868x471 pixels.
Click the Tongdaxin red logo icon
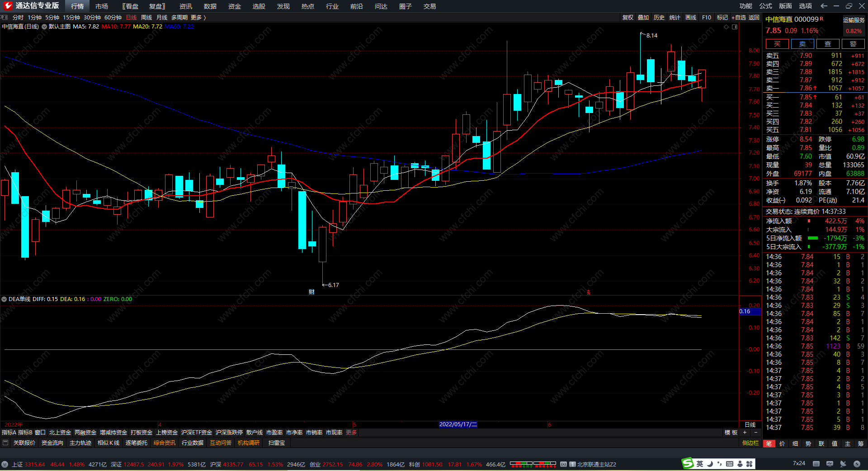click(8, 6)
